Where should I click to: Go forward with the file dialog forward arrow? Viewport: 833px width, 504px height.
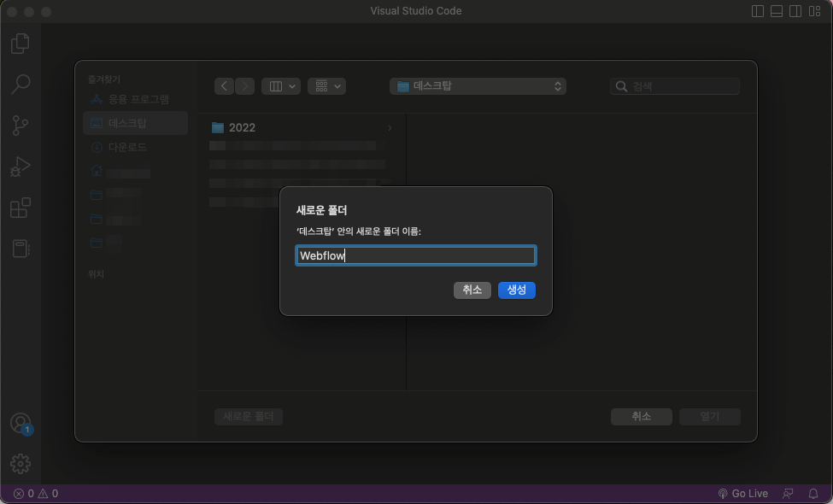pyautogui.click(x=244, y=86)
